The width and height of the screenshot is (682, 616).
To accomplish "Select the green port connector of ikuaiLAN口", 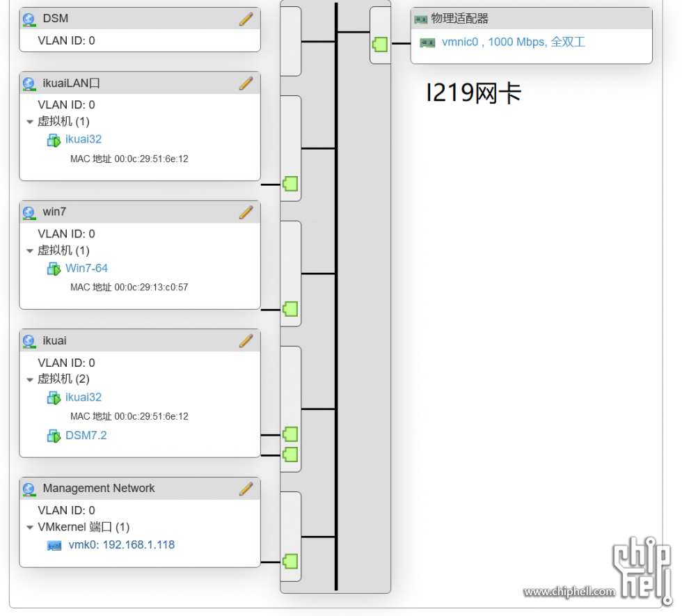I will (x=290, y=184).
